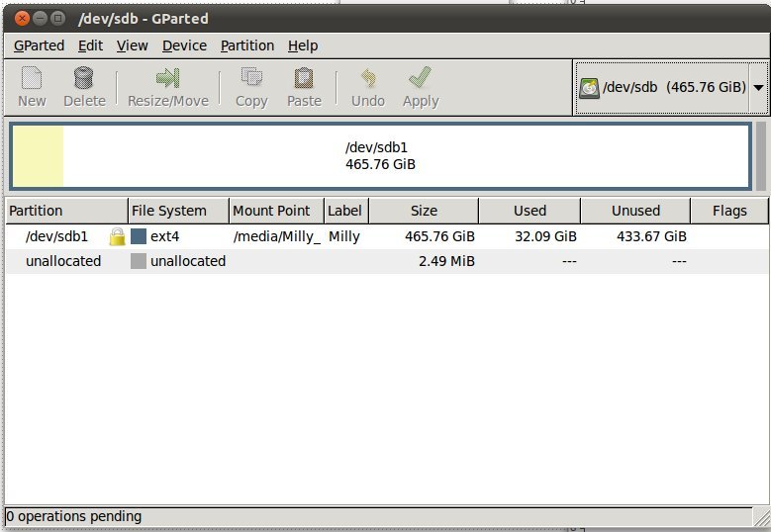
Task: Sort by the Mount Point column header
Action: pos(277,211)
